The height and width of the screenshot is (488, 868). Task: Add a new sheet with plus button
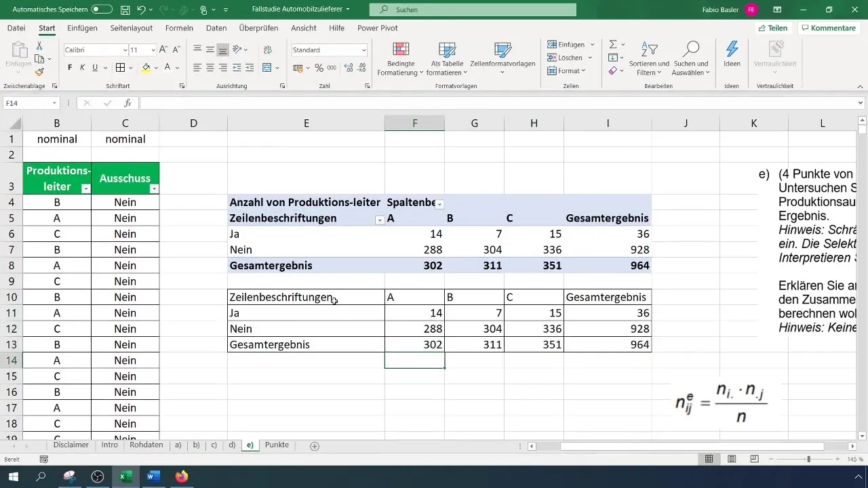(315, 445)
